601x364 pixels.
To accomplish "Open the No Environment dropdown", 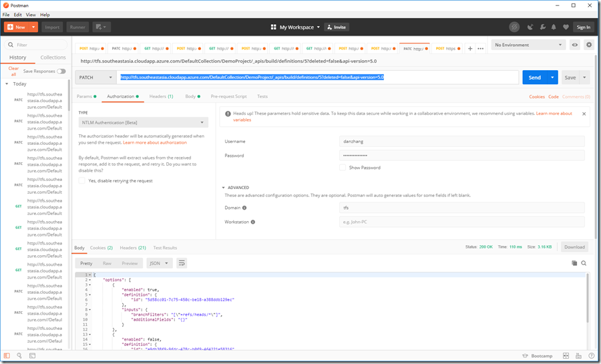I will 528,45.
